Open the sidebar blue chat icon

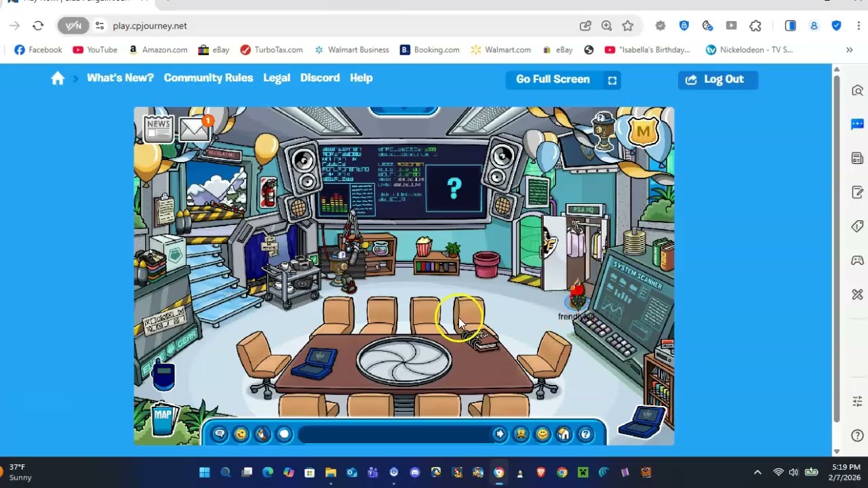(x=857, y=124)
